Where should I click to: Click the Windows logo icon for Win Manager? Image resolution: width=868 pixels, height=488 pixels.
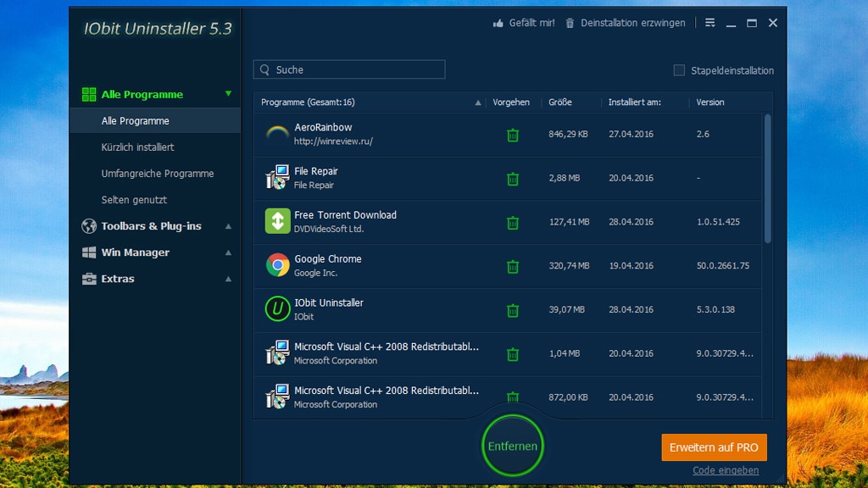tap(88, 252)
